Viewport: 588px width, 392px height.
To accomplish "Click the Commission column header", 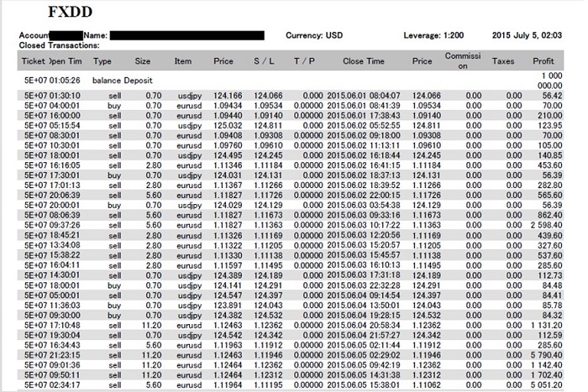I will (x=463, y=60).
